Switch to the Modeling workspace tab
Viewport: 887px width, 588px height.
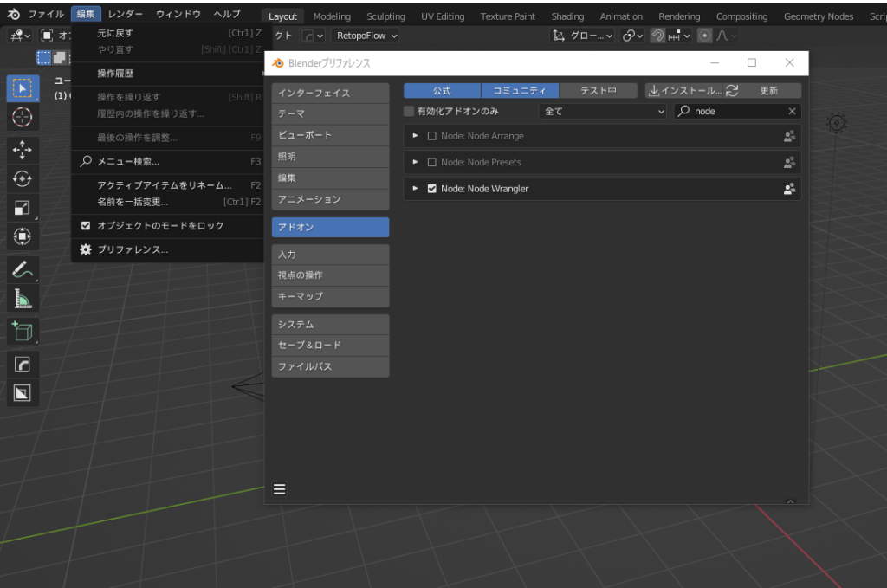click(332, 15)
